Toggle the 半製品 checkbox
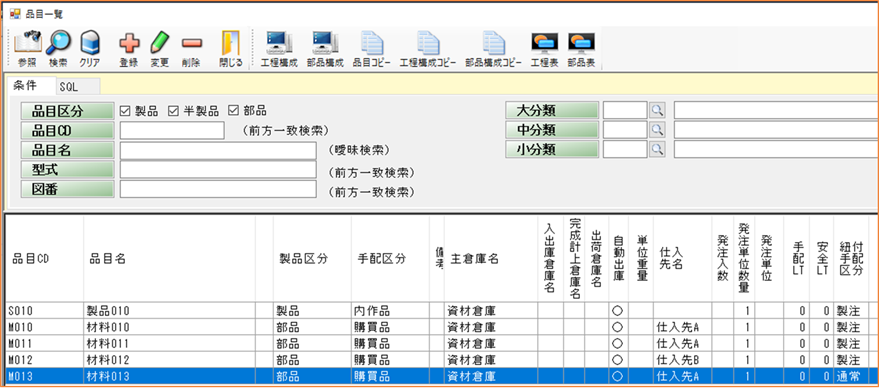Image resolution: width=879 pixels, height=390 pixels. click(x=173, y=110)
